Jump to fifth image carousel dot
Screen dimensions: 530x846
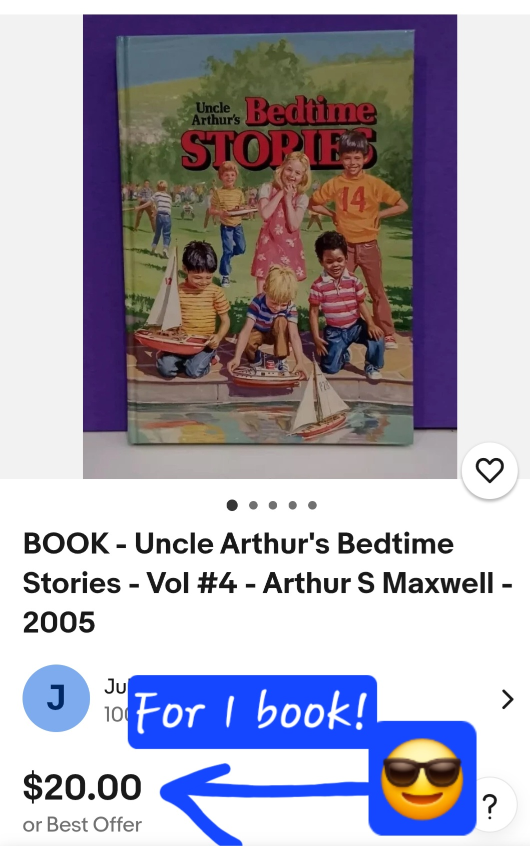312,506
